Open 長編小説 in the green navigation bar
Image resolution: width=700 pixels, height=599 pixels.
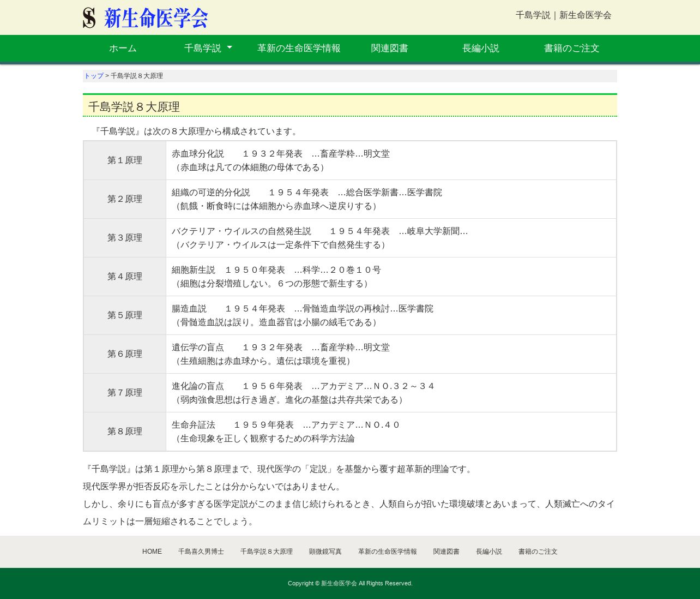(x=480, y=49)
